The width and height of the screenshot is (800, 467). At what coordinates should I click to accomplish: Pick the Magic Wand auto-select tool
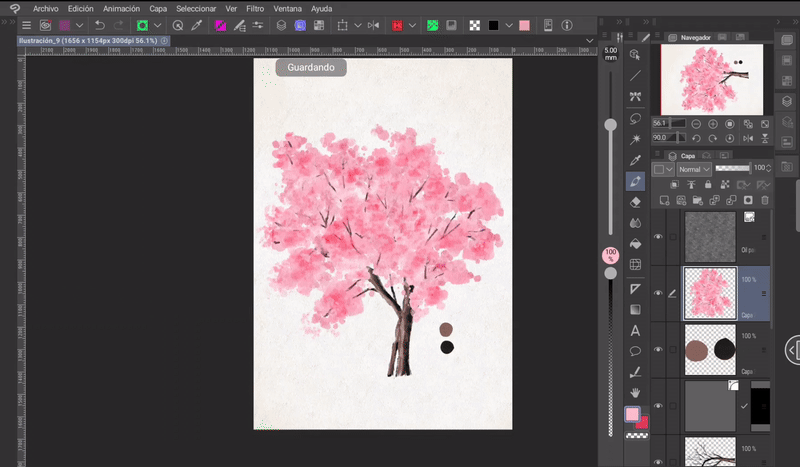tap(635, 139)
